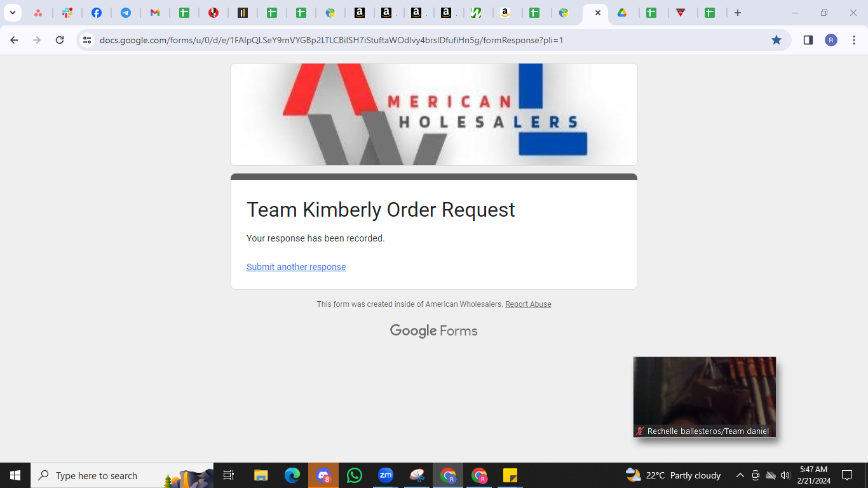This screenshot has height=488, width=868.
Task: Open the clock showing 5:47 AM
Action: 813,475
